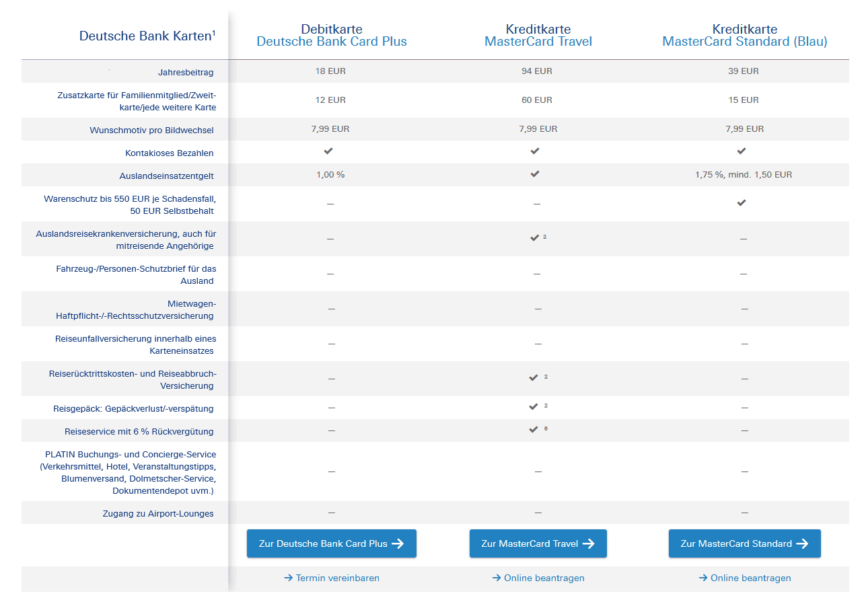
Task: Click Reiserücktrittskosten- und Reiseabbruch-Versicherung label
Action: [x=133, y=380]
